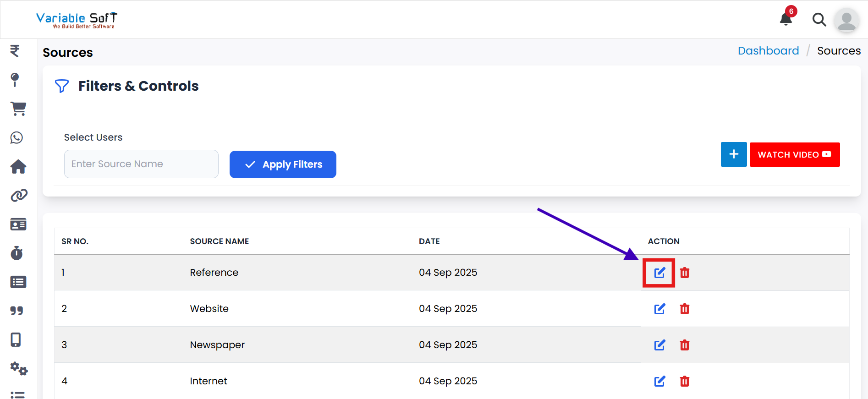This screenshot has width=868, height=399.
Task: Open the stopwatch sidebar icon
Action: point(17,253)
